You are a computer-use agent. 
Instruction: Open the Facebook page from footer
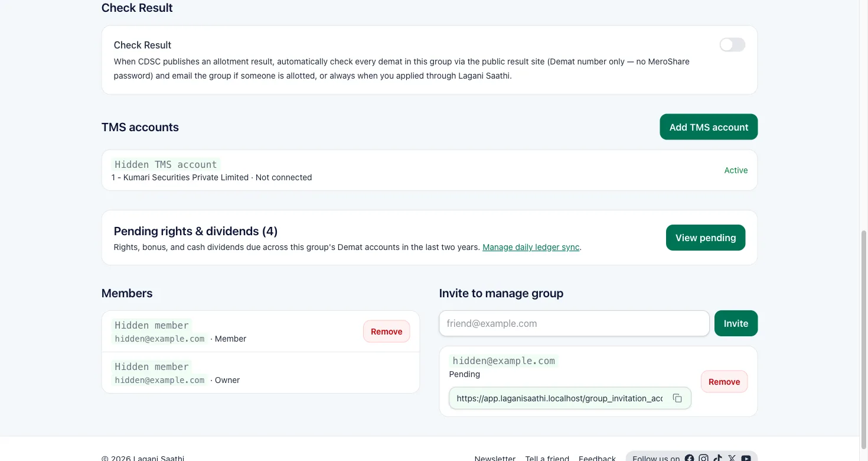[689, 458]
